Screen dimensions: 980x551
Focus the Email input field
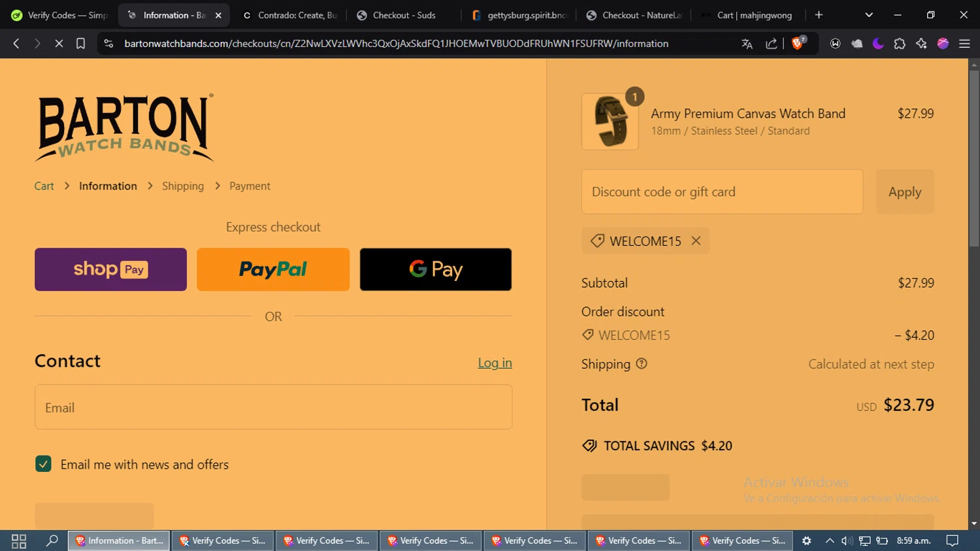273,407
